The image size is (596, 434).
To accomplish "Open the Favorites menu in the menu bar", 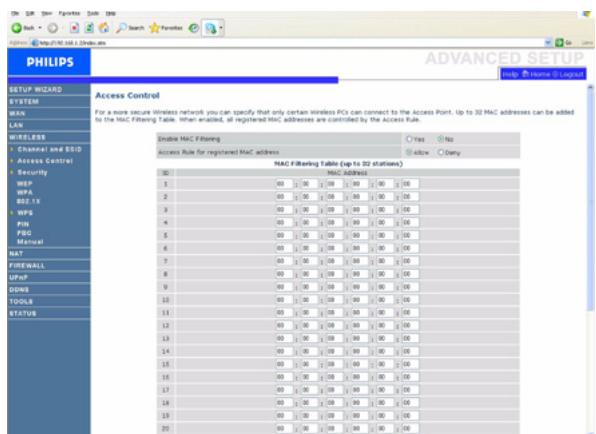I will [69, 13].
